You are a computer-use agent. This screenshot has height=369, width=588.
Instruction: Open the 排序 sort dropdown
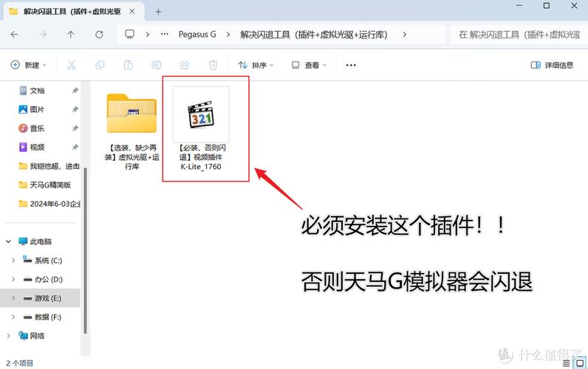tap(256, 65)
